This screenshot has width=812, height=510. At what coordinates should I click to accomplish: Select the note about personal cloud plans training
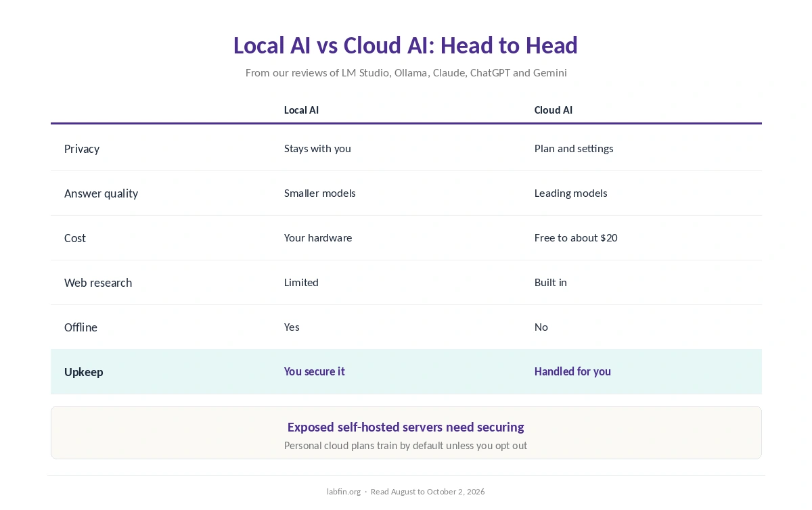[x=406, y=446]
